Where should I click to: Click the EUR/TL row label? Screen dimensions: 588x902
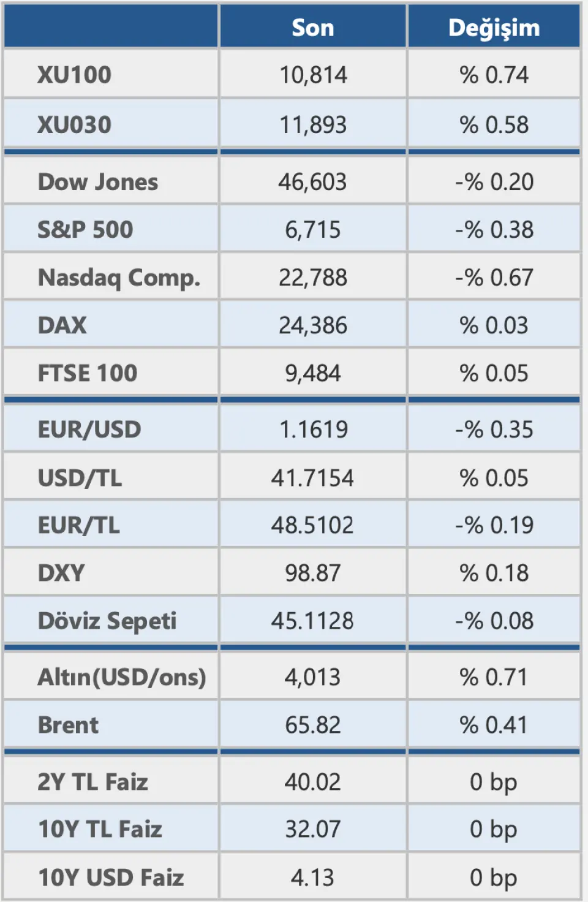(x=79, y=525)
